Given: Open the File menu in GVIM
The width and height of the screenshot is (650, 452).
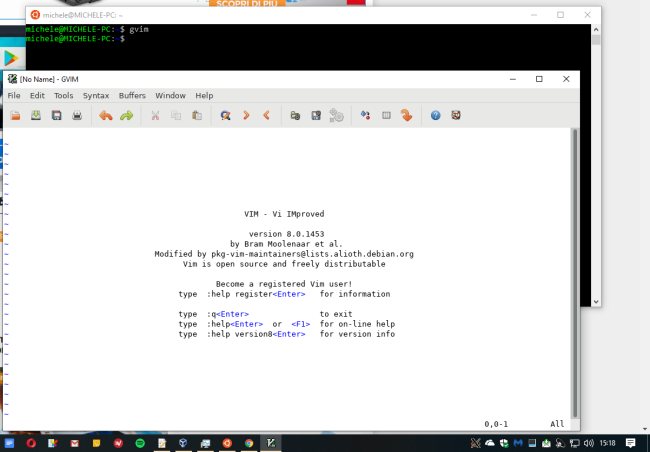Looking at the screenshot, I should (14, 95).
